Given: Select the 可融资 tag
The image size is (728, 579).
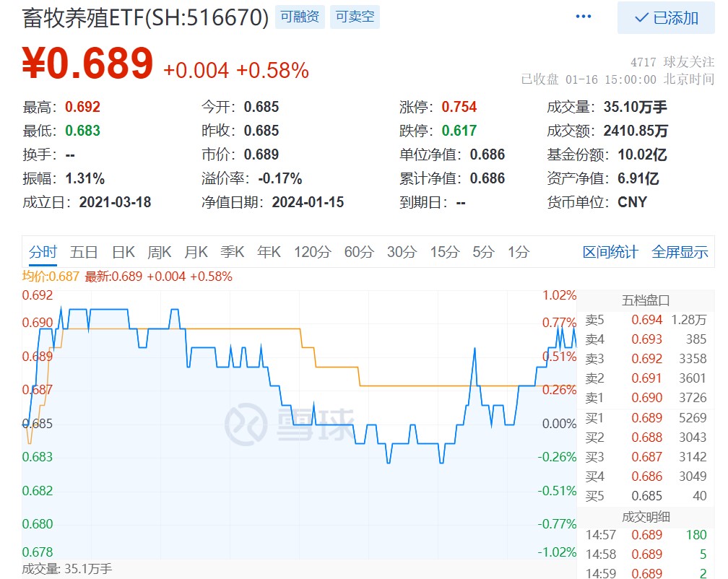Looking at the screenshot, I should pos(300,17).
